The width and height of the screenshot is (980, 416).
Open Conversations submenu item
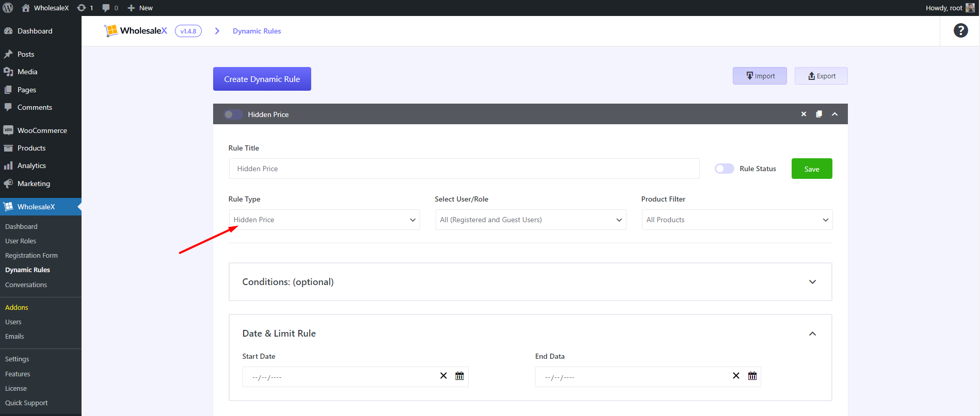[x=26, y=285]
